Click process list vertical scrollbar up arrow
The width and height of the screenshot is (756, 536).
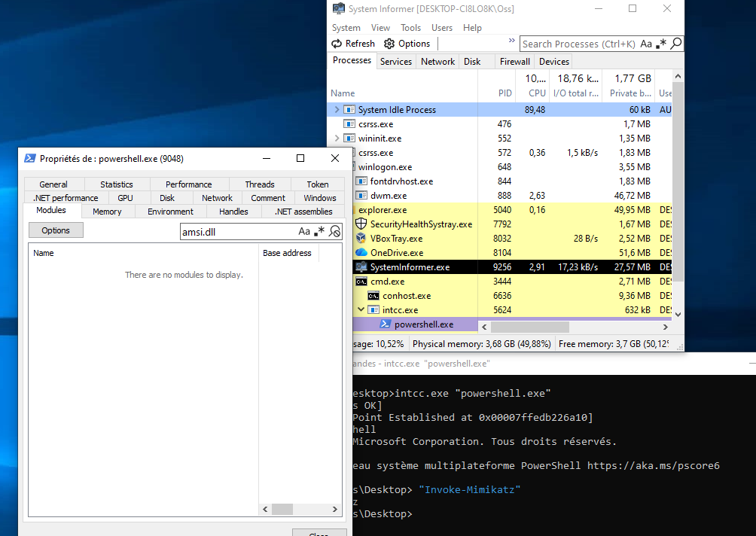pyautogui.click(x=678, y=77)
